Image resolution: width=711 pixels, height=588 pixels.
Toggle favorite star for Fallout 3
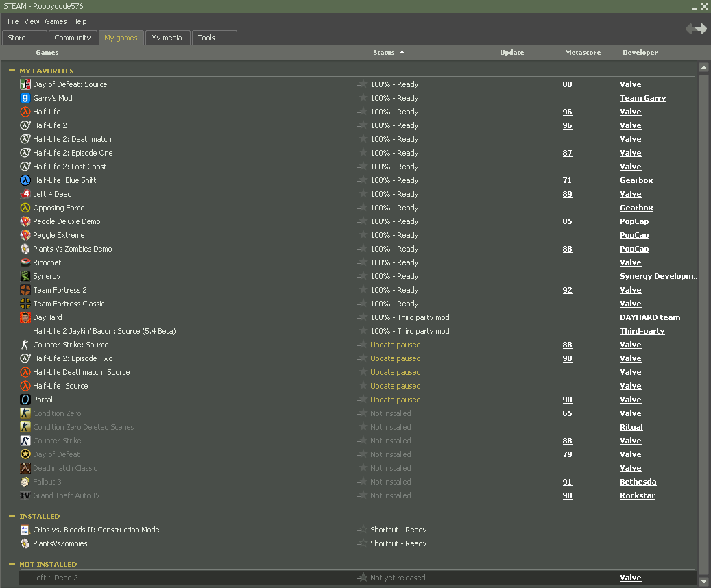[x=362, y=482]
